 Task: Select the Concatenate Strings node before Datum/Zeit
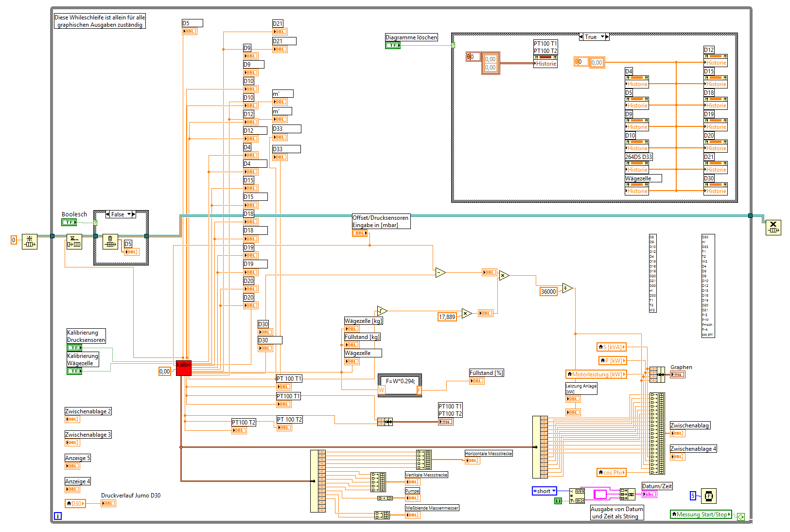[x=628, y=495]
